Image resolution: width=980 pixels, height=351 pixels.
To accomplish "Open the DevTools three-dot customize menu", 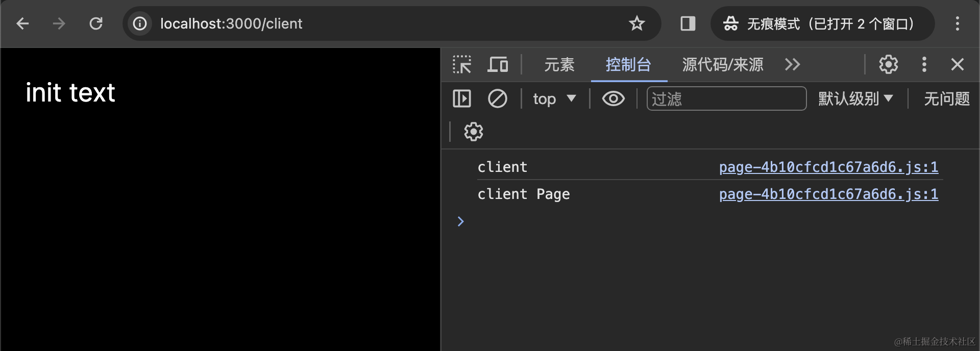I will (x=924, y=65).
